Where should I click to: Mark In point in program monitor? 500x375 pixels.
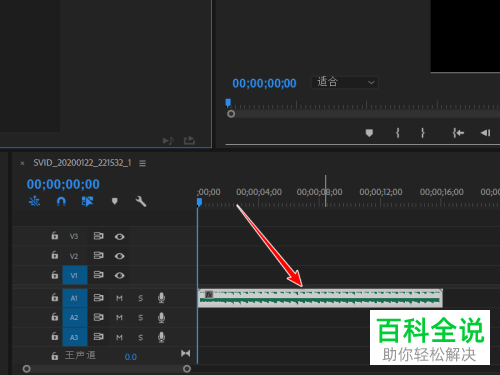click(398, 133)
